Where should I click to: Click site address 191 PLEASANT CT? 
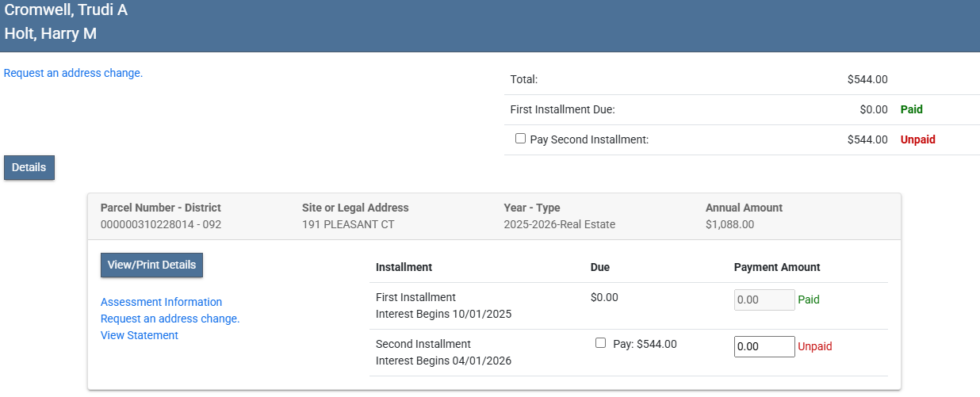point(348,224)
